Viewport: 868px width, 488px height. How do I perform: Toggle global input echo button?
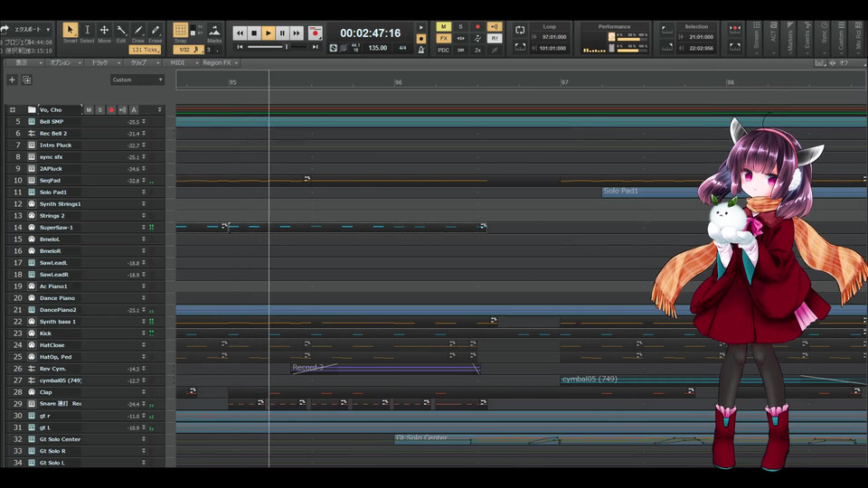(x=495, y=26)
